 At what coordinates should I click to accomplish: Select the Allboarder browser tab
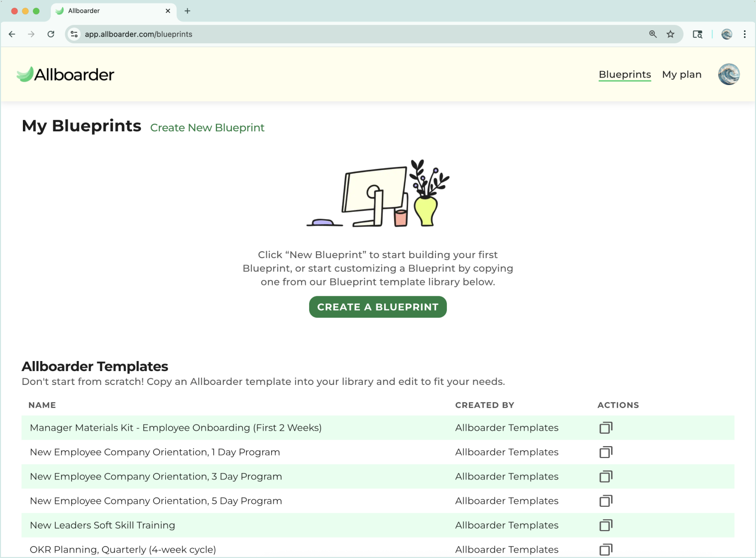point(113,11)
